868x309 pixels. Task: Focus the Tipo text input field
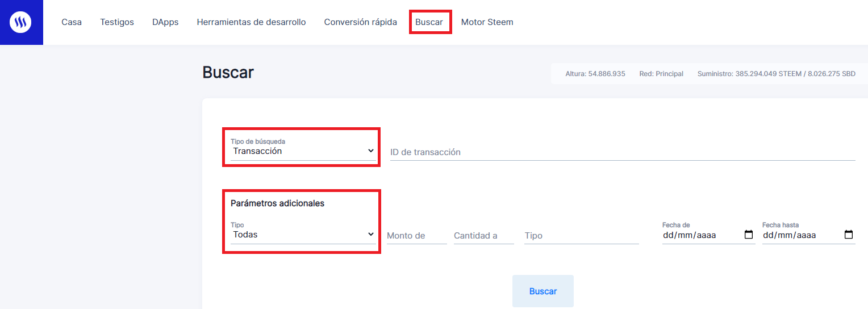click(582, 236)
